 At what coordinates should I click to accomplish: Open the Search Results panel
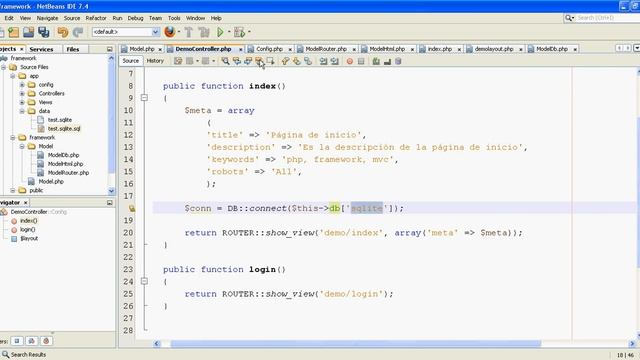click(24, 354)
